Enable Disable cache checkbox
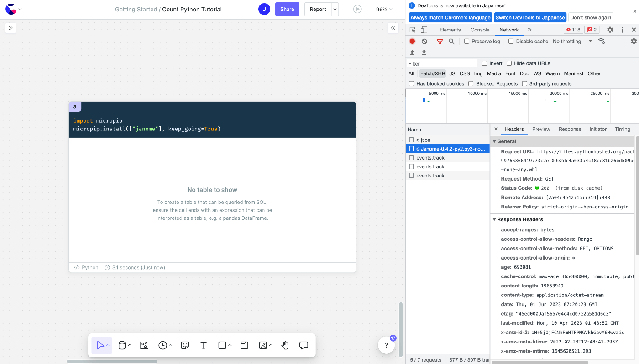This screenshot has width=639, height=364. tap(511, 41)
